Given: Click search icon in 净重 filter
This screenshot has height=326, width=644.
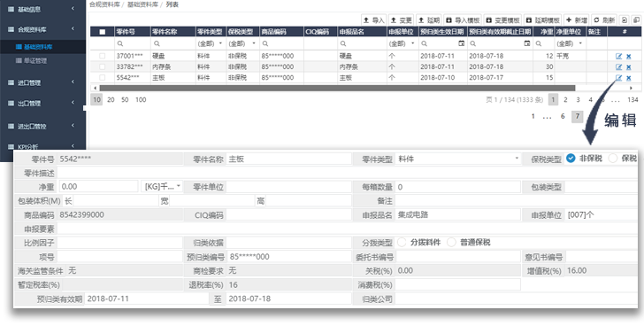Looking at the screenshot, I should coord(539,43).
